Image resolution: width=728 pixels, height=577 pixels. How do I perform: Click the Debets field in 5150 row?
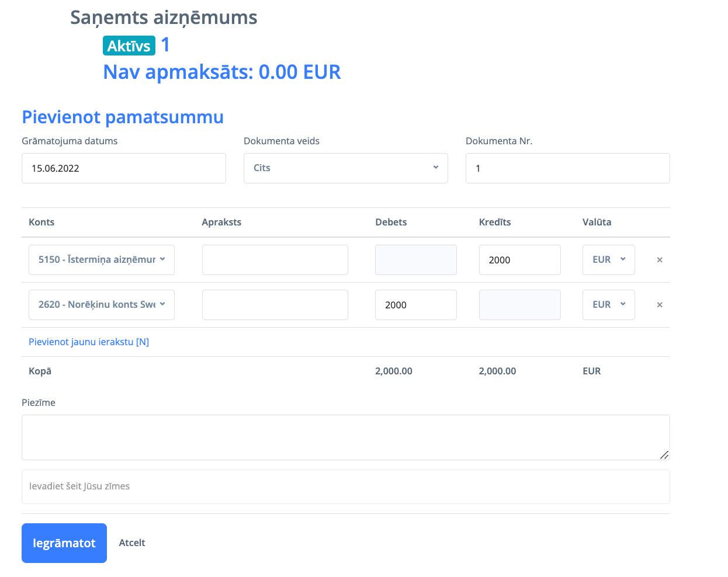pyautogui.click(x=416, y=260)
